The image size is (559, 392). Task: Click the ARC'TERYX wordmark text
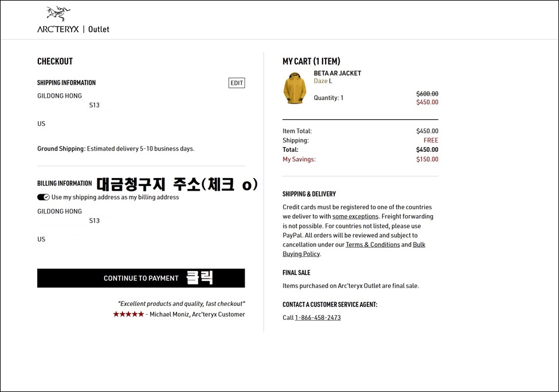58,29
